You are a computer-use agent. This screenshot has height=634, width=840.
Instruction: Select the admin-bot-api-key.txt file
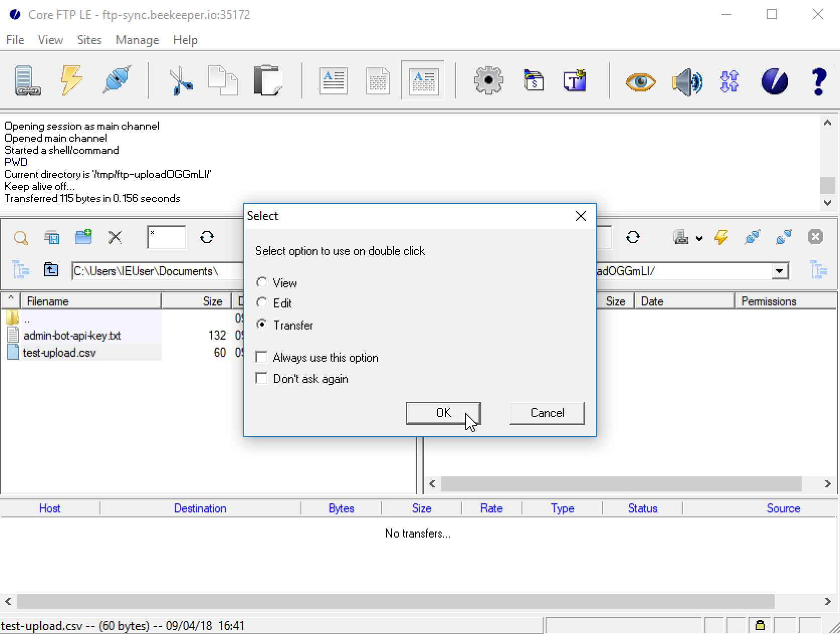72,336
